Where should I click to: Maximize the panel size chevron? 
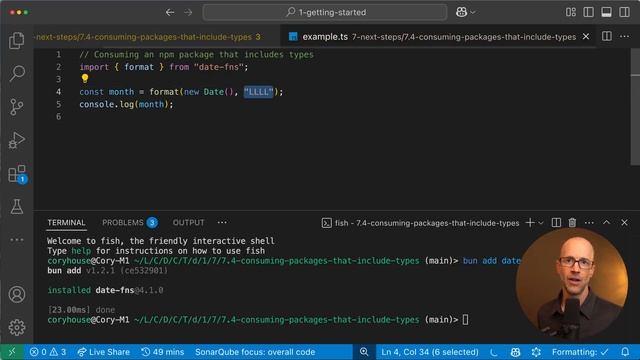pyautogui.click(x=607, y=222)
